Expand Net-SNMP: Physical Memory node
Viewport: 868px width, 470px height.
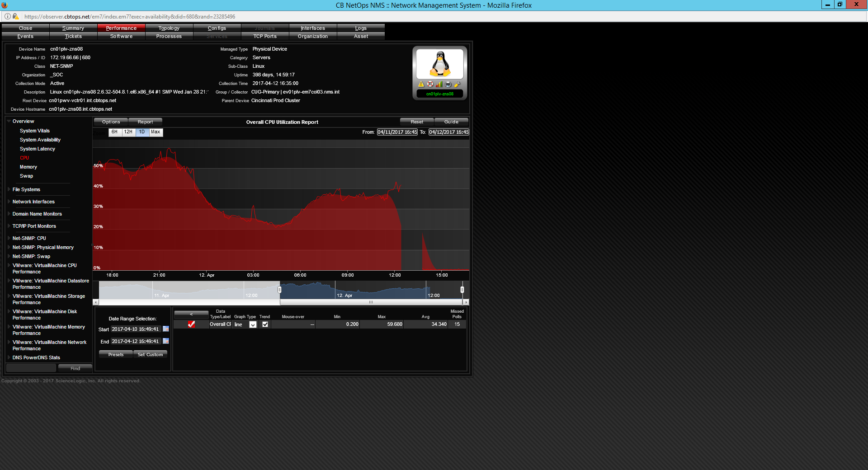(x=9, y=247)
